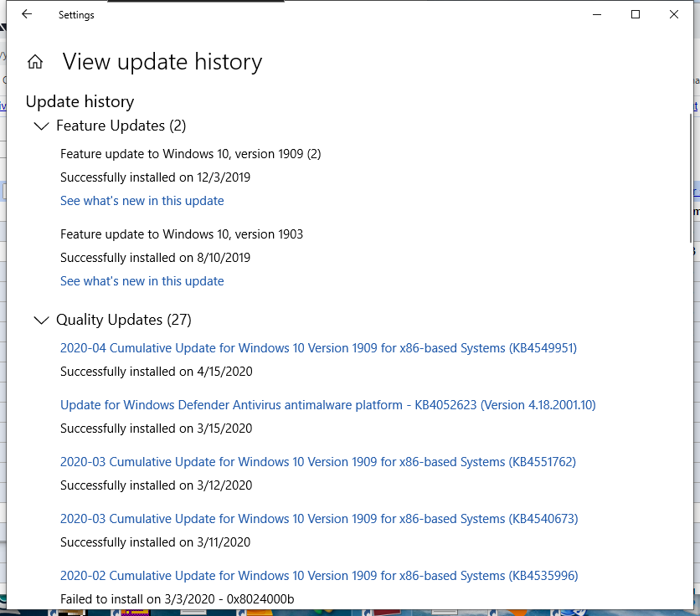
Task: Open Windows Defender Antivirus KB4052623 update link
Action: tap(328, 405)
